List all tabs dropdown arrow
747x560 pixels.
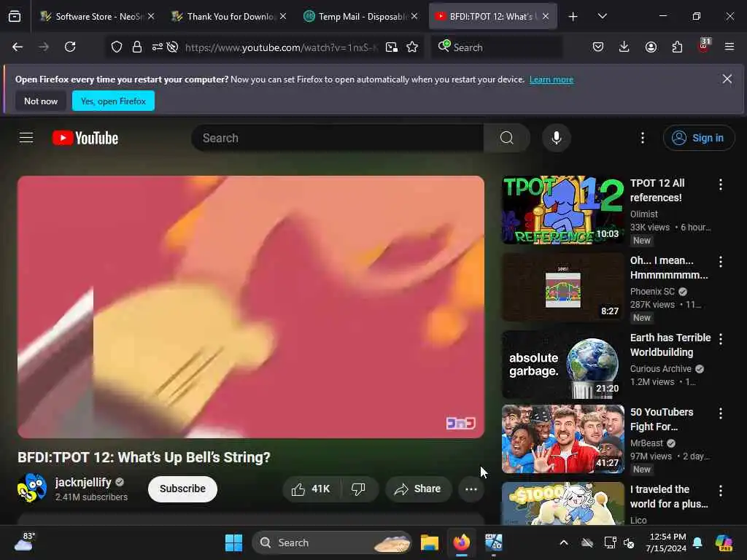pos(602,16)
